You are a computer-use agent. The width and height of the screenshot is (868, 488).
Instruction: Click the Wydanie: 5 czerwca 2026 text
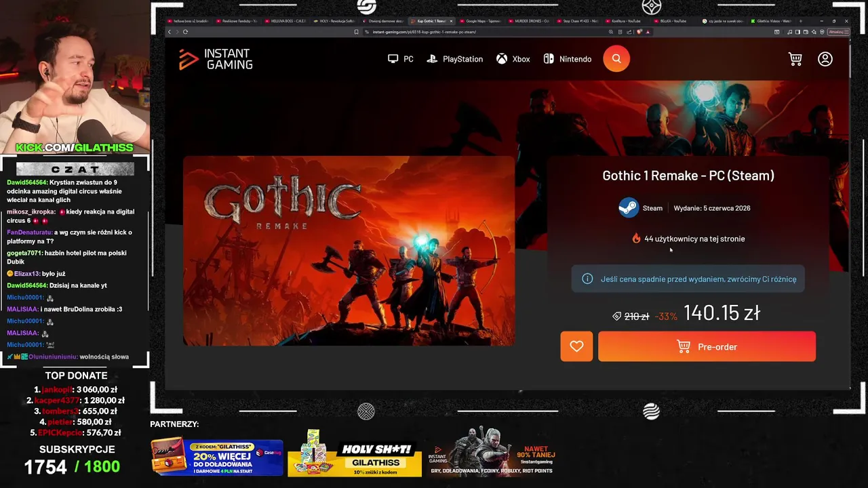[x=712, y=208]
